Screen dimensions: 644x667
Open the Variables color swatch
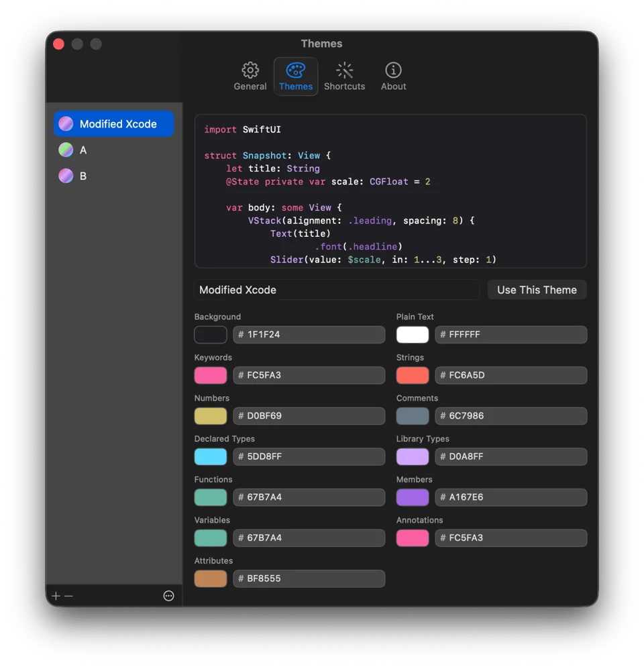click(211, 537)
